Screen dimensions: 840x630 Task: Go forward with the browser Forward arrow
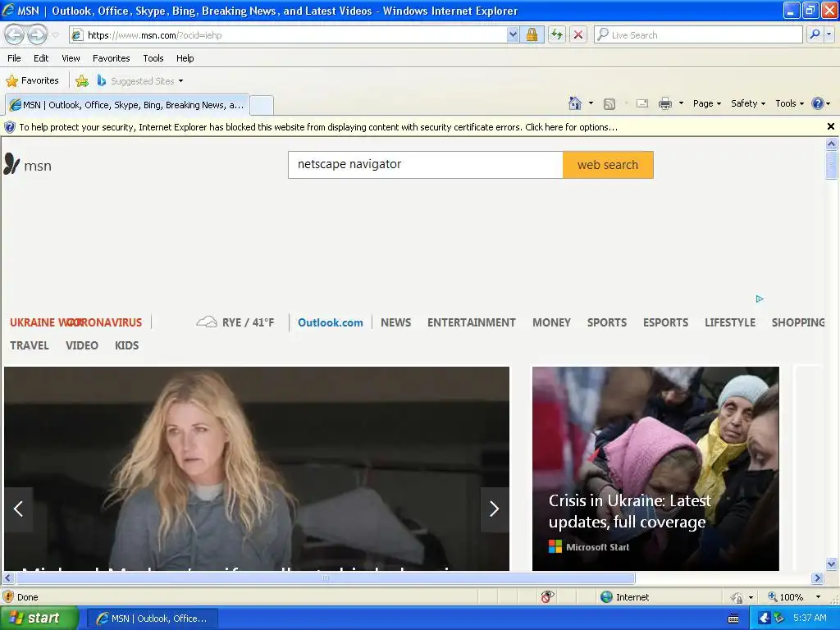pos(37,34)
